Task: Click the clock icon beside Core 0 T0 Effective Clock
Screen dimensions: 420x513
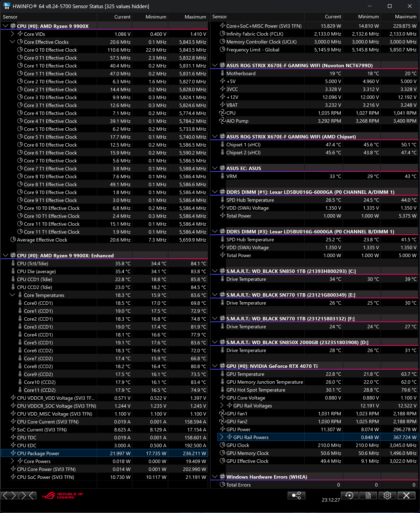Action: pos(20,50)
